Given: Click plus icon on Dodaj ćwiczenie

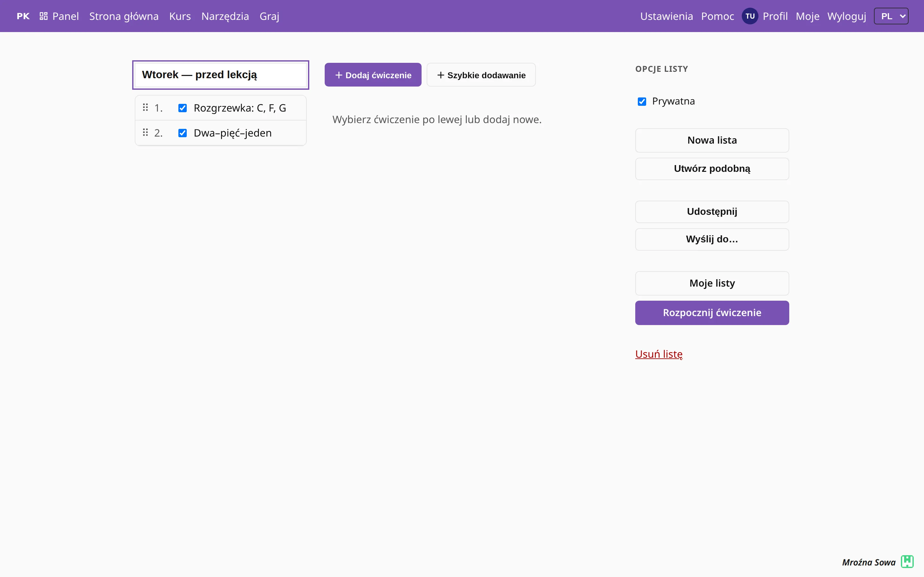Looking at the screenshot, I should click(x=338, y=75).
